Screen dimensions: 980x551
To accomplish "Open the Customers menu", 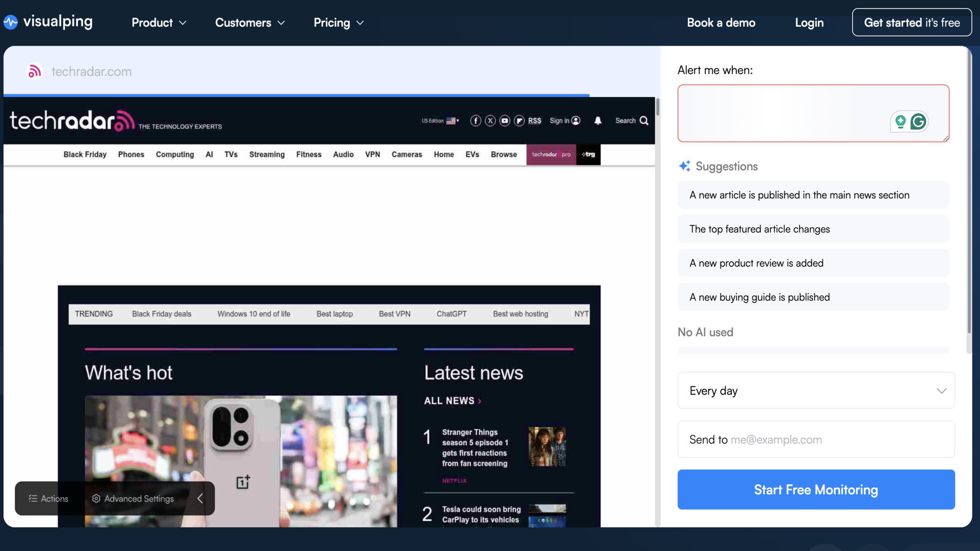I will (244, 23).
